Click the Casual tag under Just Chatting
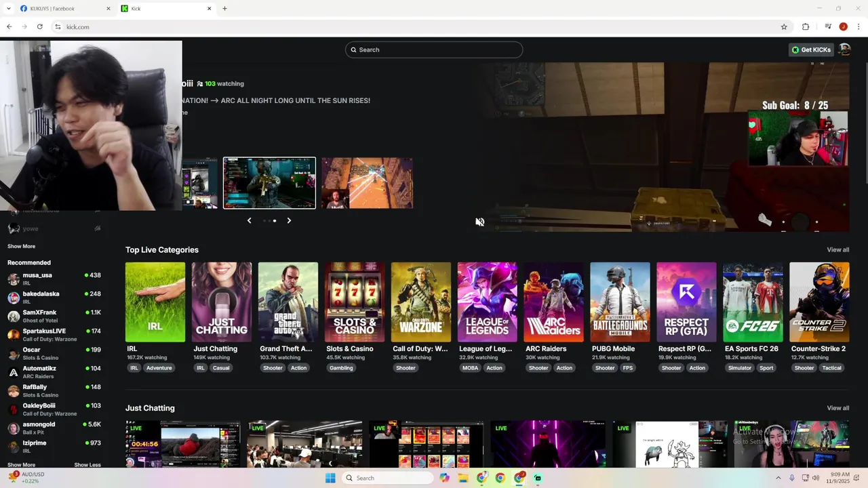 pyautogui.click(x=221, y=368)
